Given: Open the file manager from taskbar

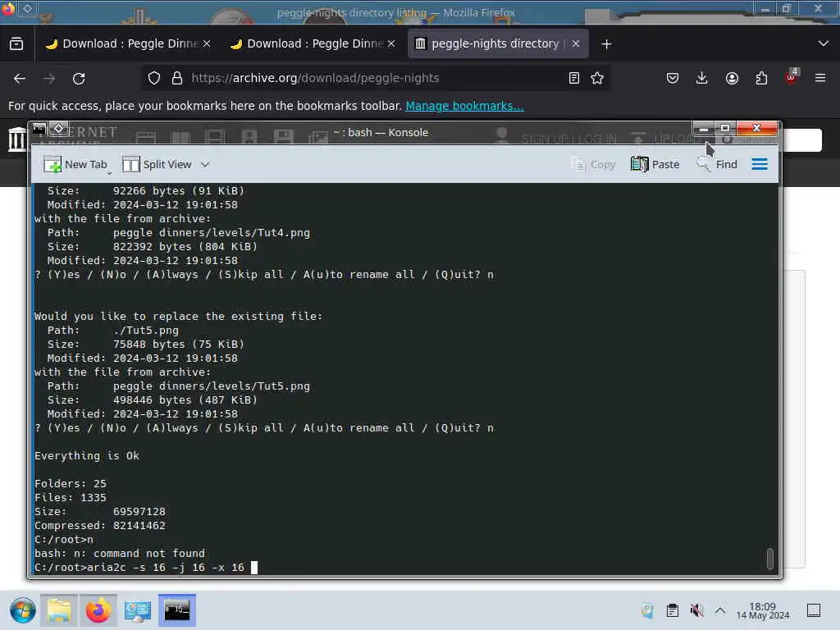Looking at the screenshot, I should (59, 610).
